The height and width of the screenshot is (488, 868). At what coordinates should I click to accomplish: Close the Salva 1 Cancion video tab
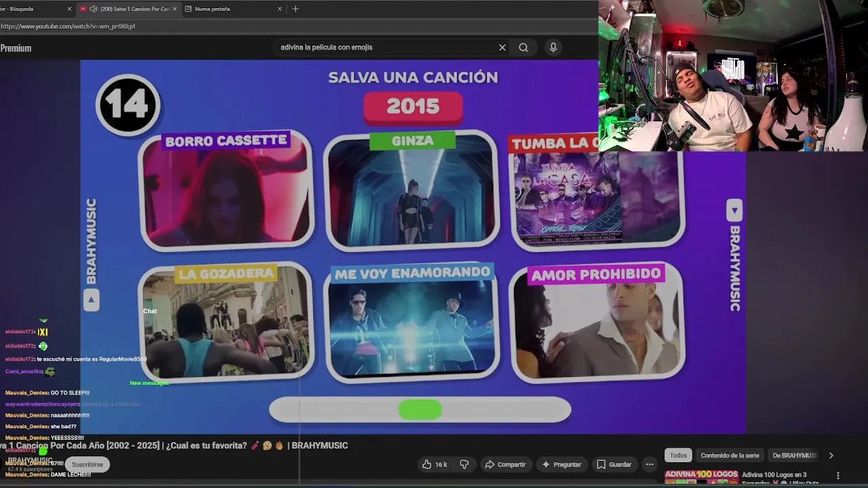tap(174, 9)
